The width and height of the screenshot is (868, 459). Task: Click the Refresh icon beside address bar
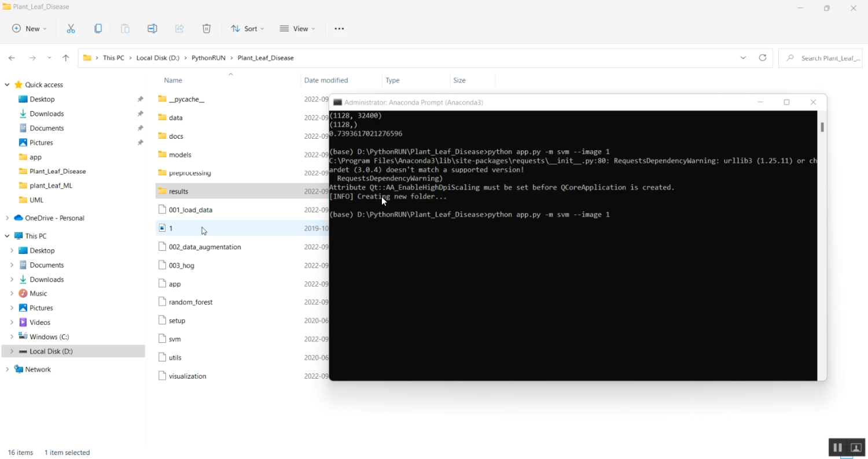coord(763,58)
